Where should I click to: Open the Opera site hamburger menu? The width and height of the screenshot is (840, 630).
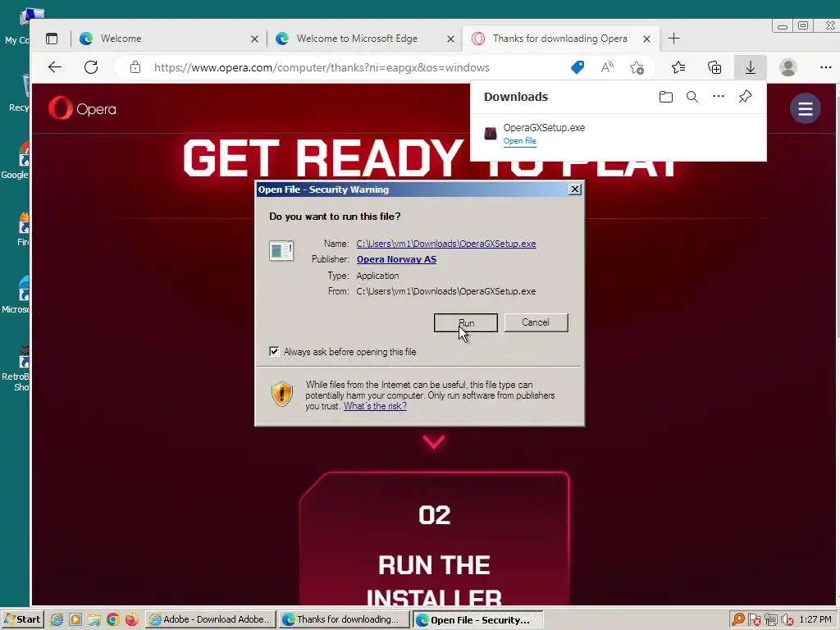pos(806,109)
